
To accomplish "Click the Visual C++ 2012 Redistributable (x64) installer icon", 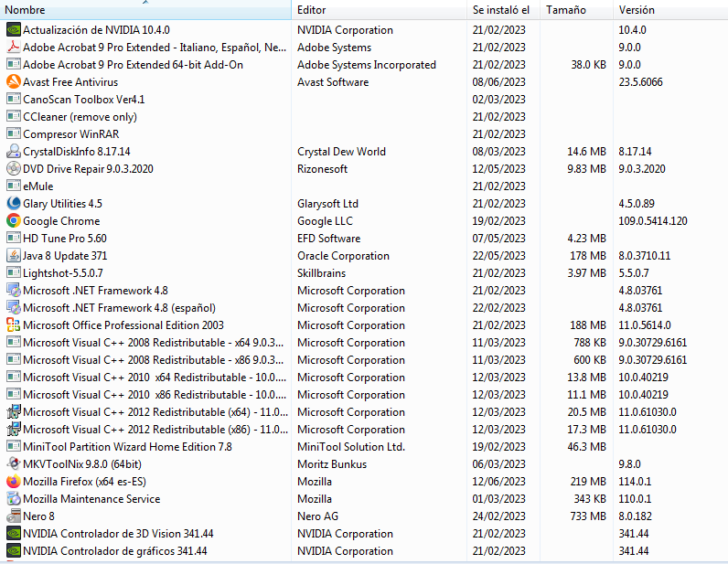I will [14, 411].
